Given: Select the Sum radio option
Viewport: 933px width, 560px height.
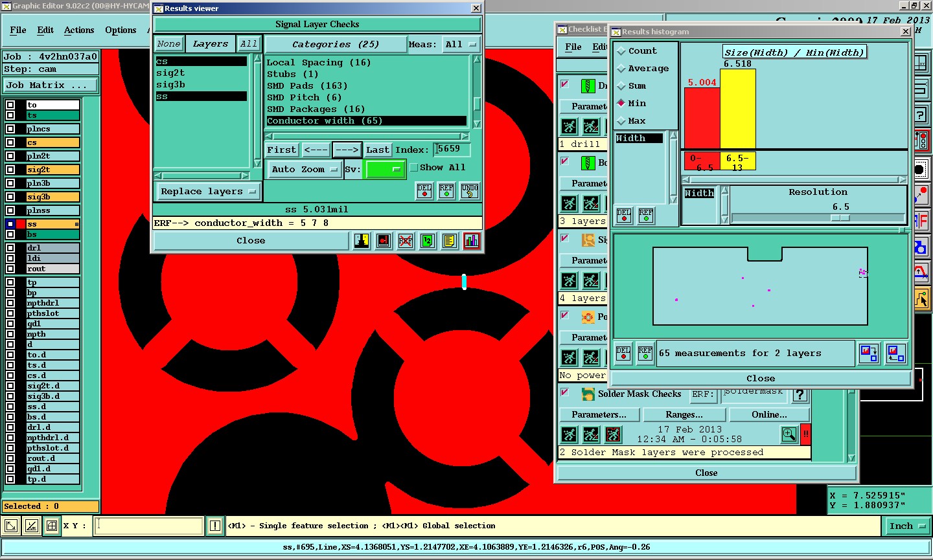Looking at the screenshot, I should pos(621,85).
